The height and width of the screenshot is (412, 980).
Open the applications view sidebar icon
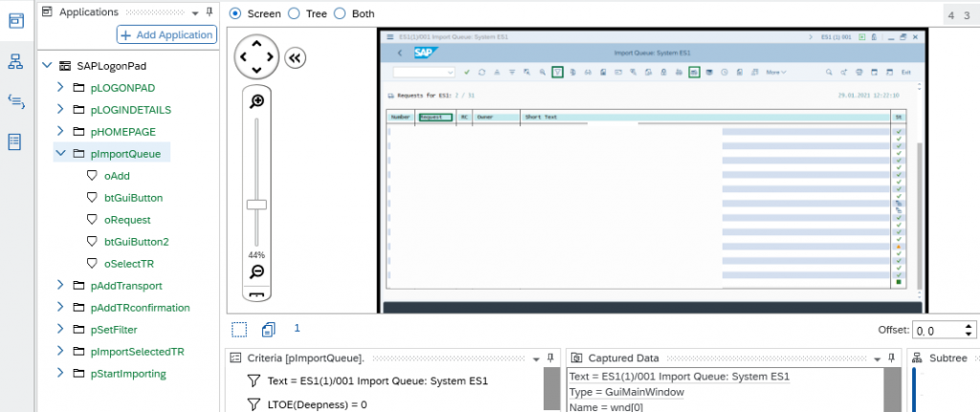15,21
